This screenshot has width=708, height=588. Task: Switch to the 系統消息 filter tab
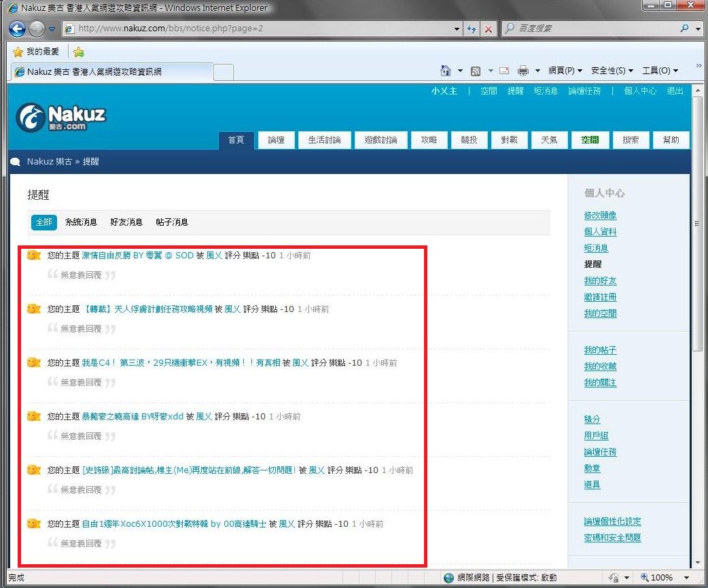(81, 222)
